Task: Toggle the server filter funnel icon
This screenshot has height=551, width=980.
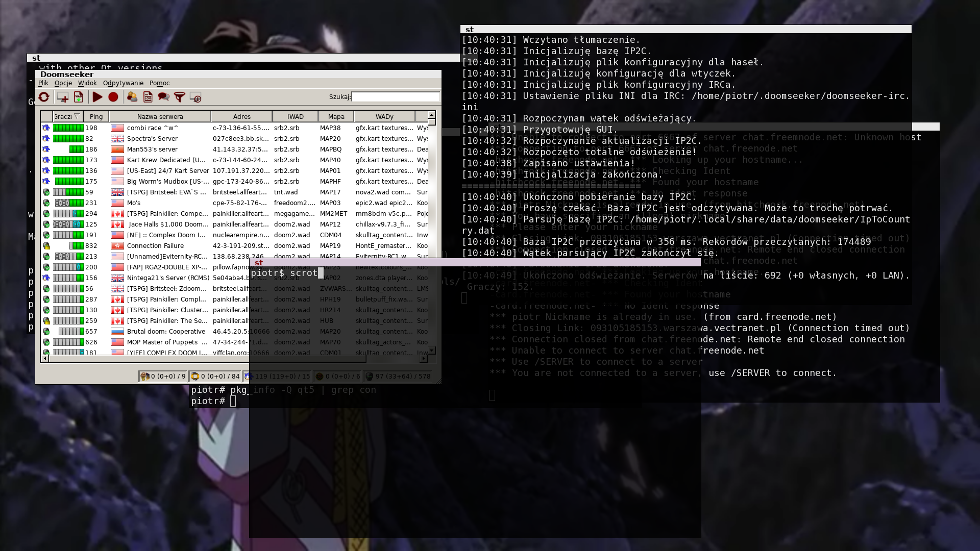Action: tap(180, 97)
